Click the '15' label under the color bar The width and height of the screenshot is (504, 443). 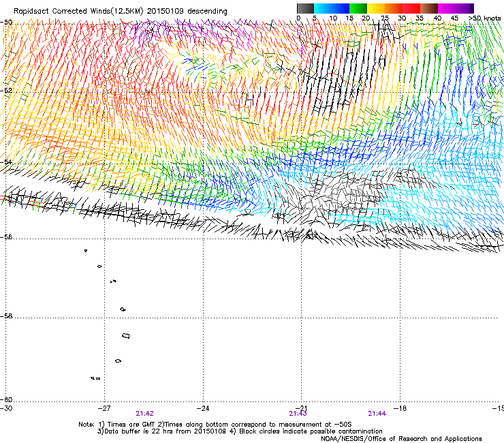(x=349, y=18)
